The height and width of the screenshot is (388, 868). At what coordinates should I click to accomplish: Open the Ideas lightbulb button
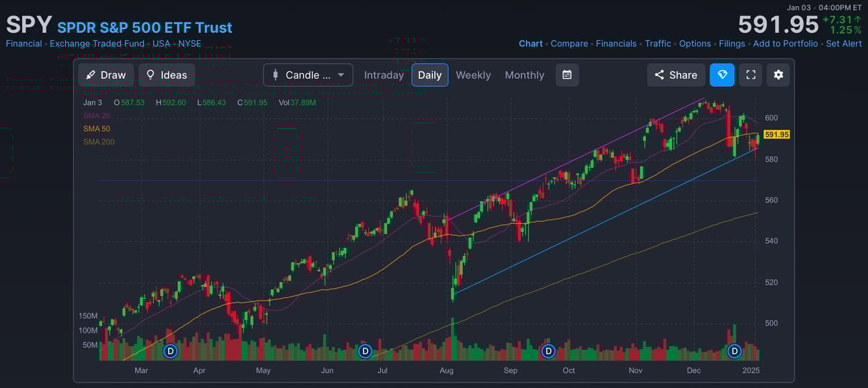point(167,75)
